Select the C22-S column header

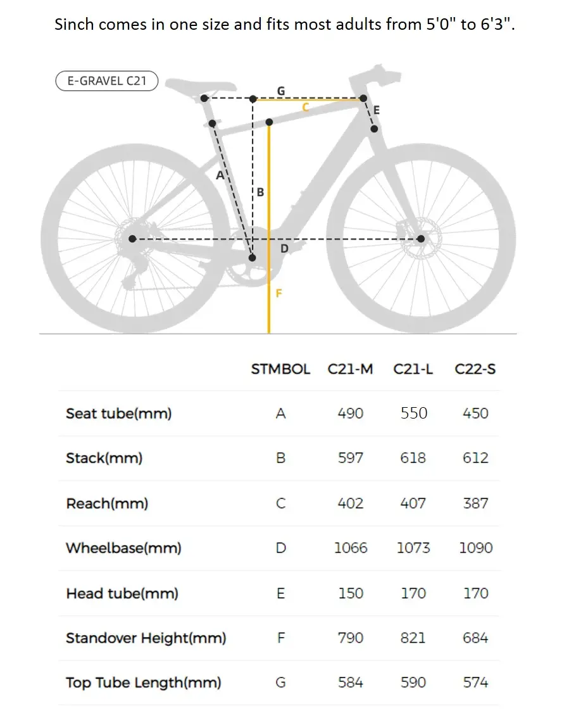[475, 369]
